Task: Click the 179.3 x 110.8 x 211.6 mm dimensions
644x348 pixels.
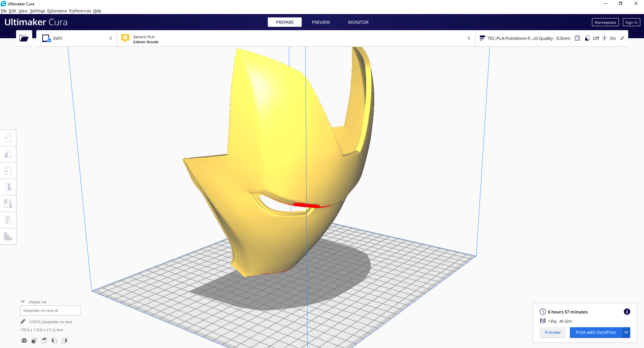Action: [x=42, y=330]
